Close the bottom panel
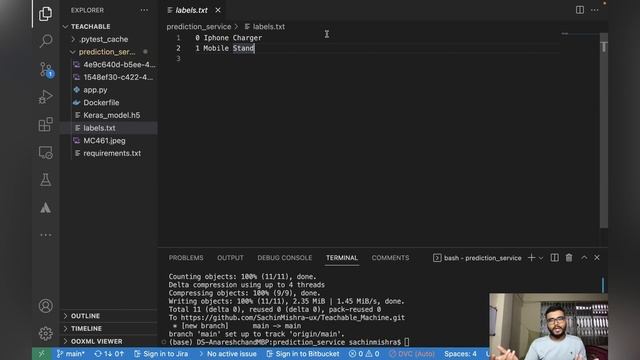 pyautogui.click(x=597, y=258)
